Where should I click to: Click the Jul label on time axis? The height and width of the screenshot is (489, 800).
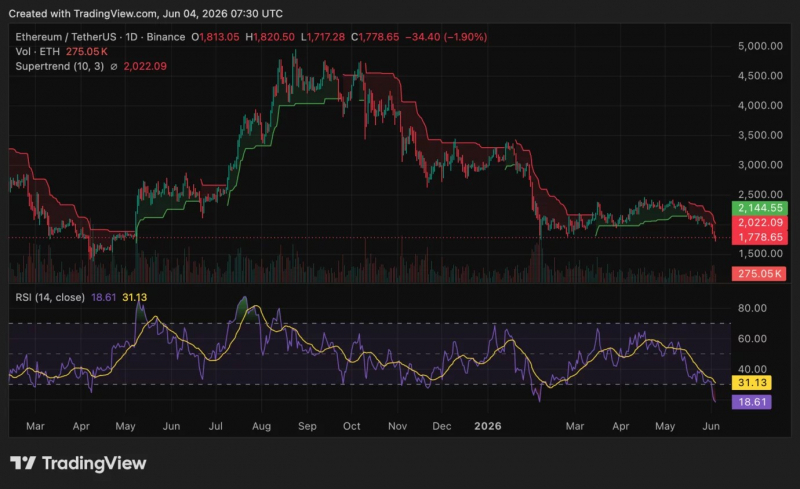coord(216,426)
